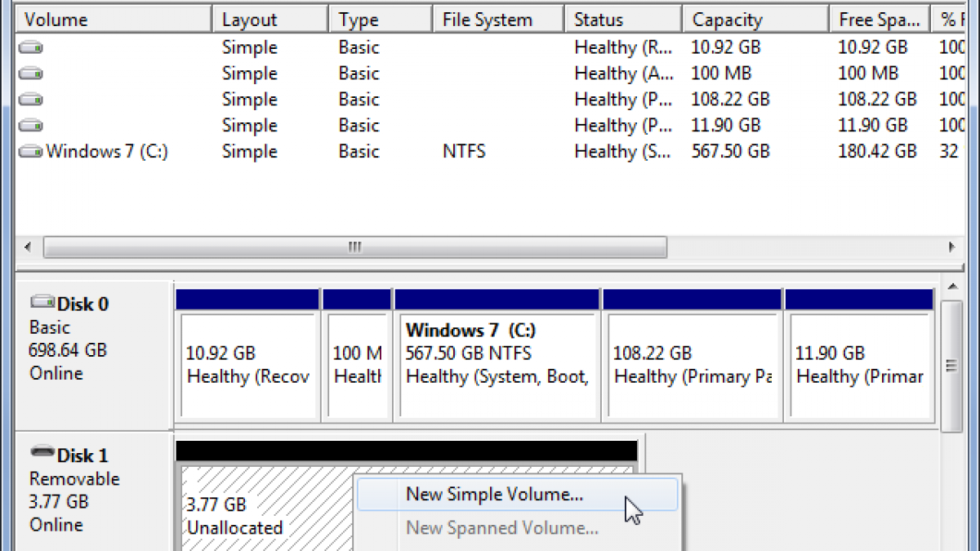Click the drive icon beside Windows 7 (C:) in volume list
Screen dimensions: 980x551
(31, 152)
